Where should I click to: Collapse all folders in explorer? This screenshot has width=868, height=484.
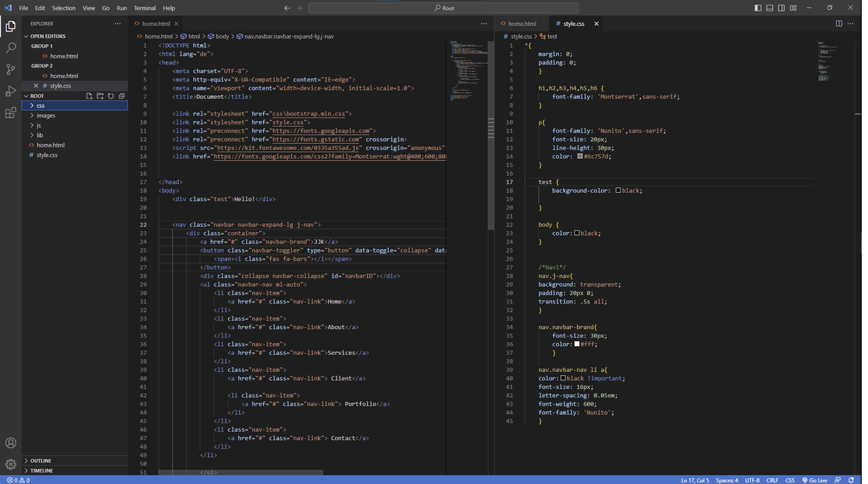[x=121, y=96]
